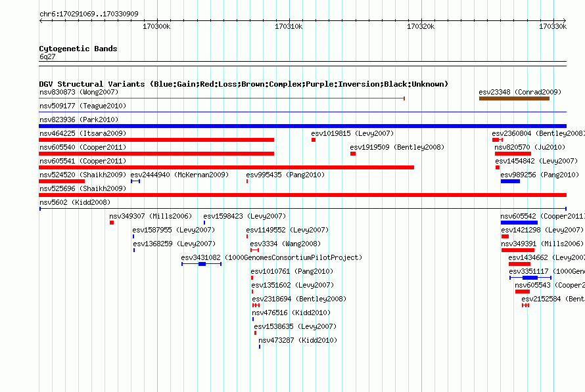Image resolution: width=585 pixels, height=392 pixels.
Task: Click the Cytogenetic Bands track title
Action: pos(78,49)
